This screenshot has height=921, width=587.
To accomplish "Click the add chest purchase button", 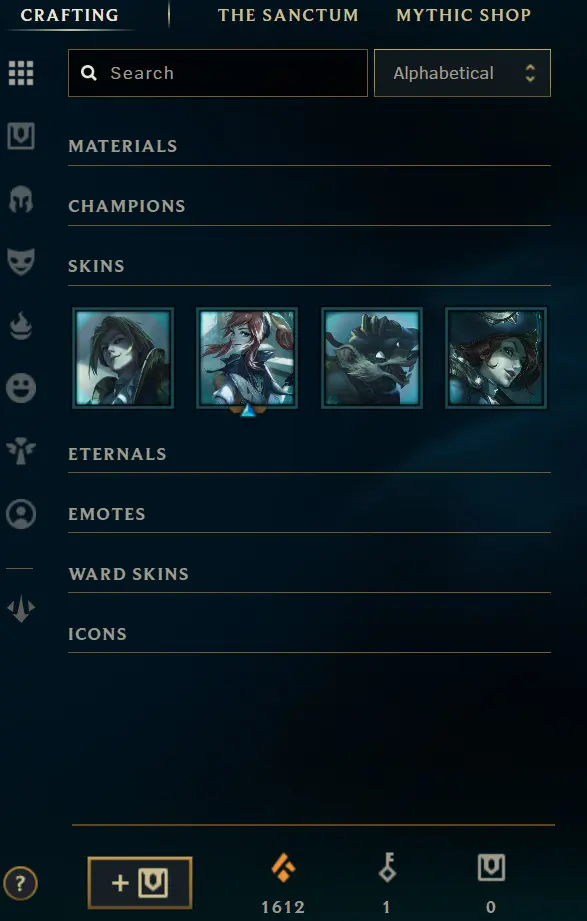I will click(x=140, y=883).
